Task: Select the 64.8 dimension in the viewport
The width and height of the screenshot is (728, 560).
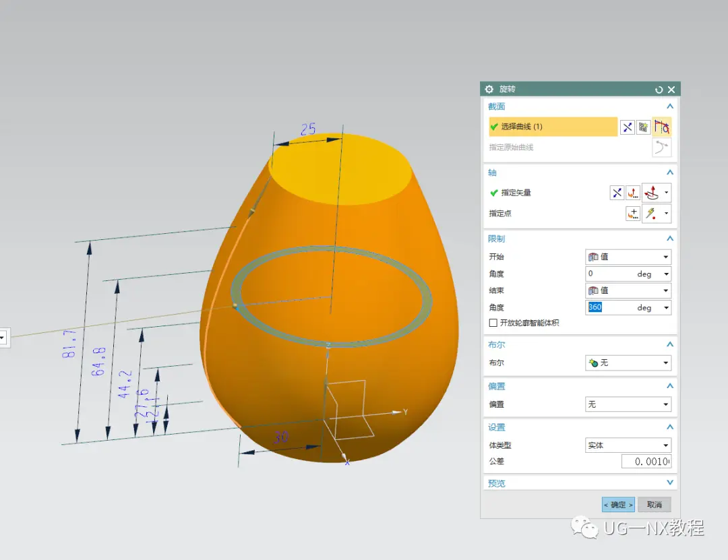Action: (98, 361)
